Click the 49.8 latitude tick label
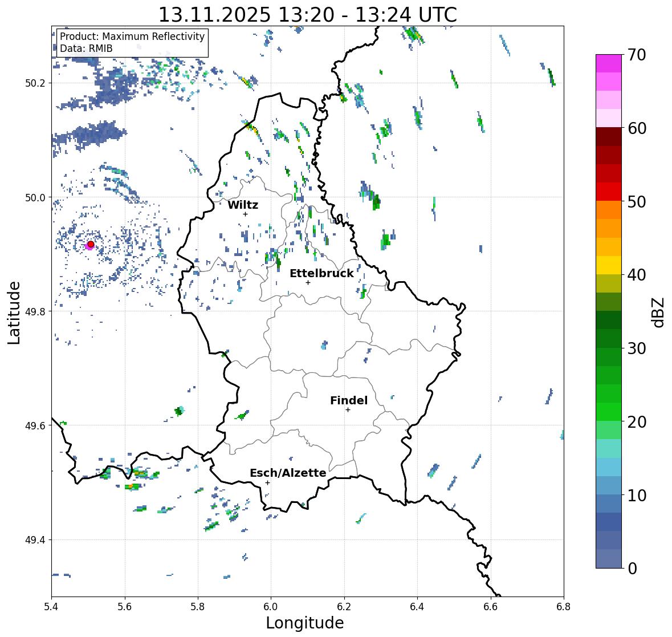Viewport: 672px width, 637px height. pos(35,311)
